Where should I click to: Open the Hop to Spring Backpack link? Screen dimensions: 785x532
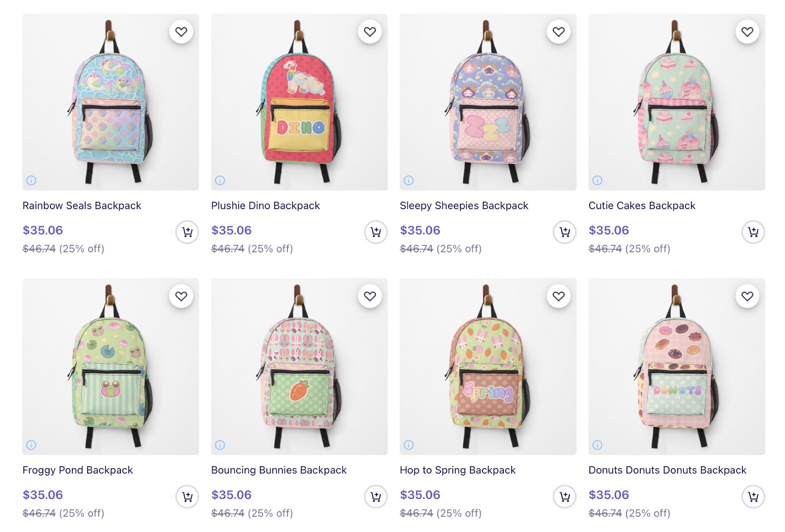click(458, 470)
